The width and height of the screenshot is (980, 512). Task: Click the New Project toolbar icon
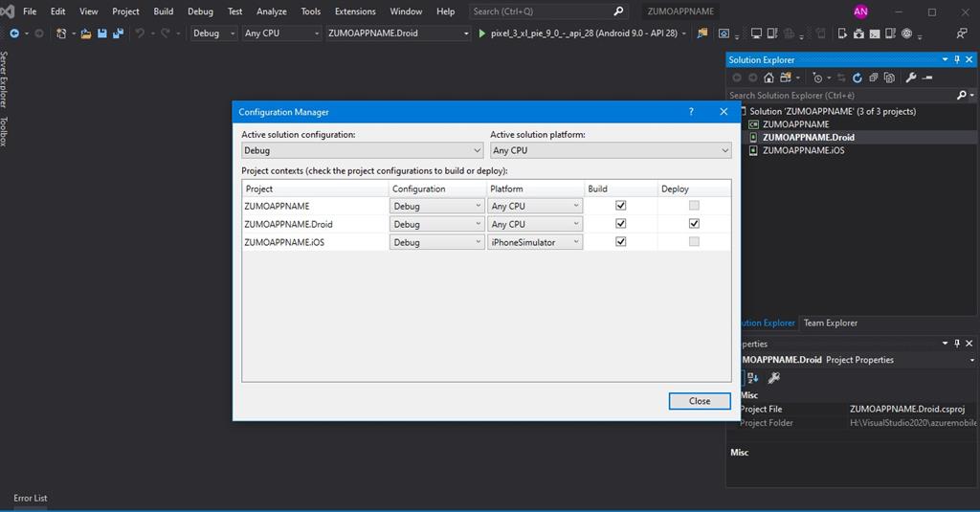(60, 33)
